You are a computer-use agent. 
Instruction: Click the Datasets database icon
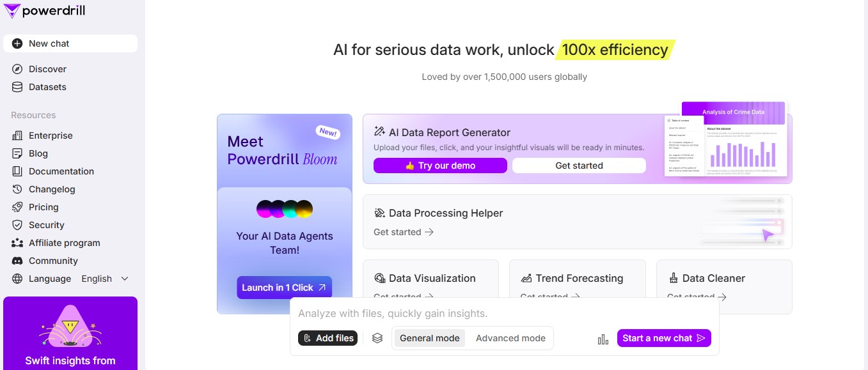17,87
